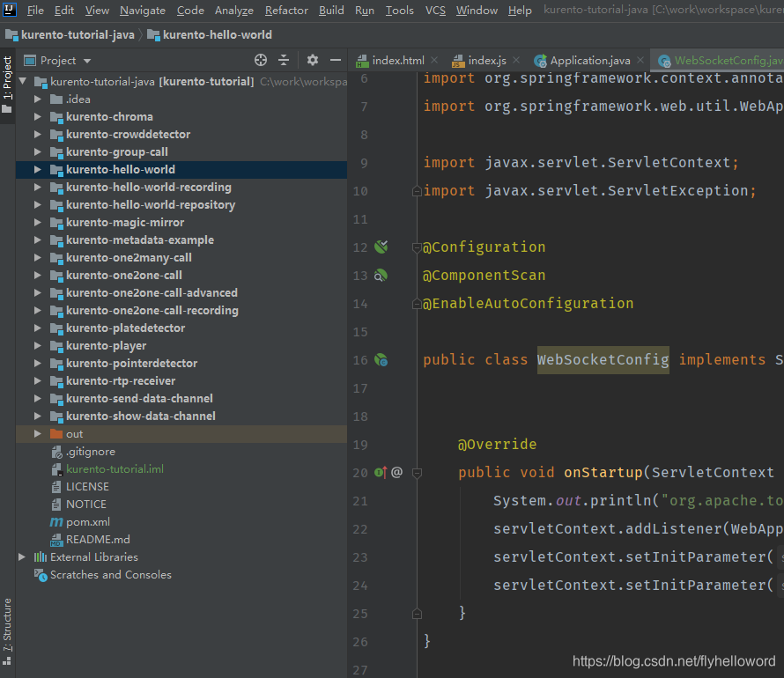Expand the kurento-chroma module
The width and height of the screenshot is (784, 678).
tap(38, 116)
